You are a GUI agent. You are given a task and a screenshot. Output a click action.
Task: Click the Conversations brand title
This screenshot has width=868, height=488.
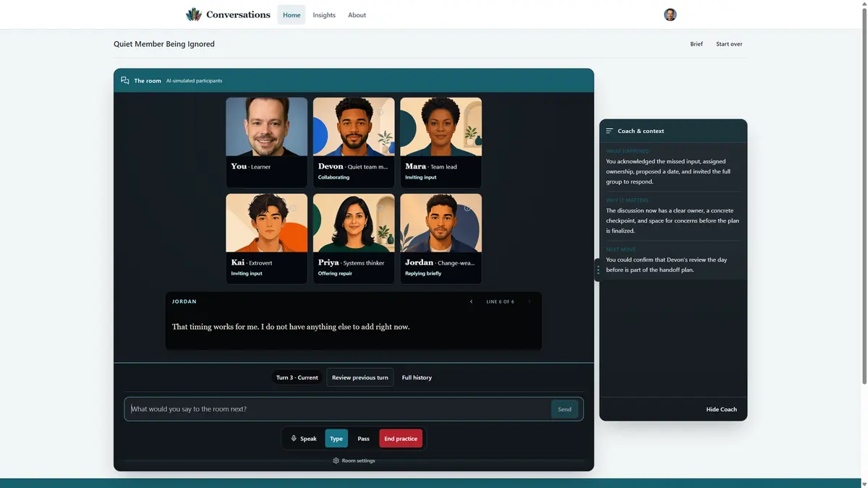(238, 14)
